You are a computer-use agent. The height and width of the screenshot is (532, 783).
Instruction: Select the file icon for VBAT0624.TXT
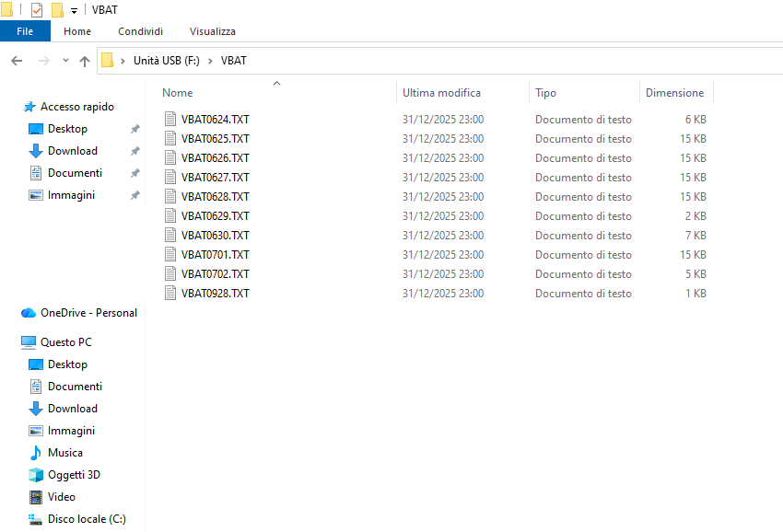(x=170, y=120)
